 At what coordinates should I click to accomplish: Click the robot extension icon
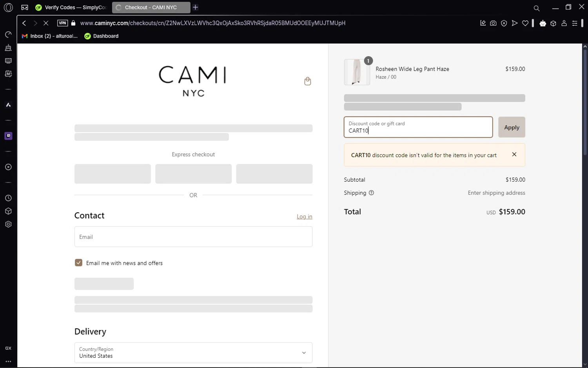tap(543, 23)
